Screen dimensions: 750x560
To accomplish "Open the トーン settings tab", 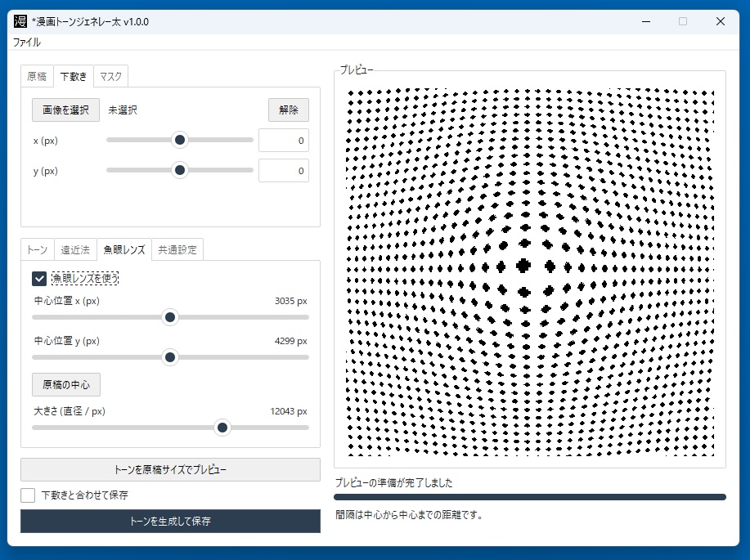I will (x=38, y=250).
